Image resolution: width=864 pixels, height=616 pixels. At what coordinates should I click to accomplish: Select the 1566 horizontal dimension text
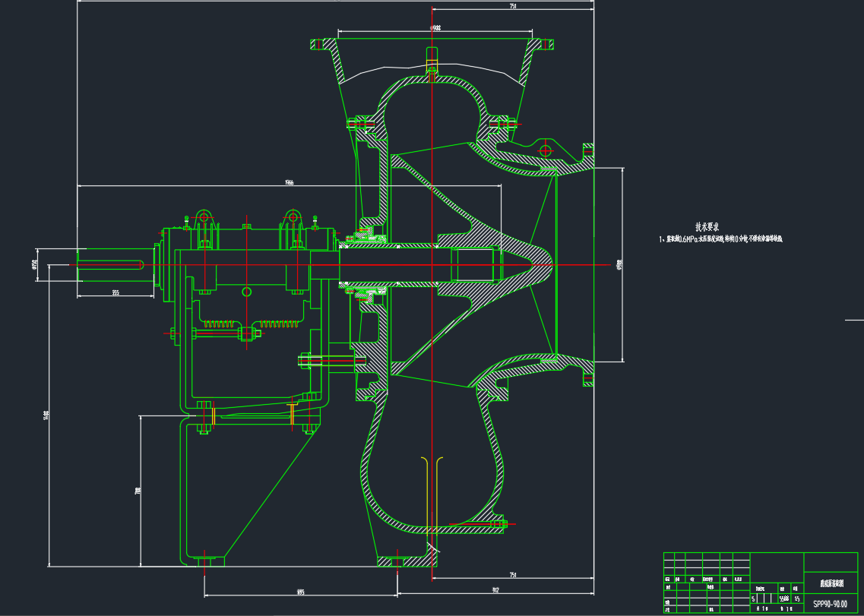pyautogui.click(x=289, y=182)
